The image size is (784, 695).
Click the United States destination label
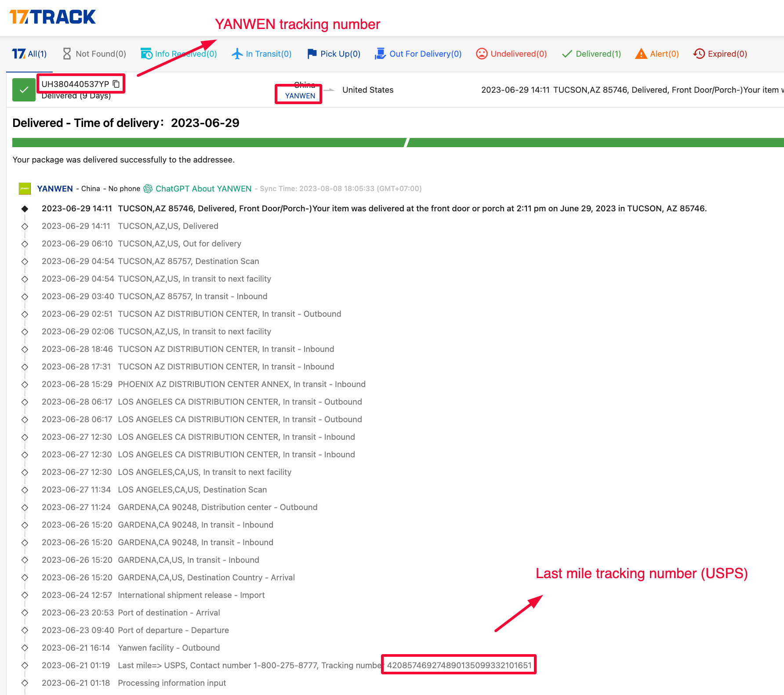tap(368, 90)
